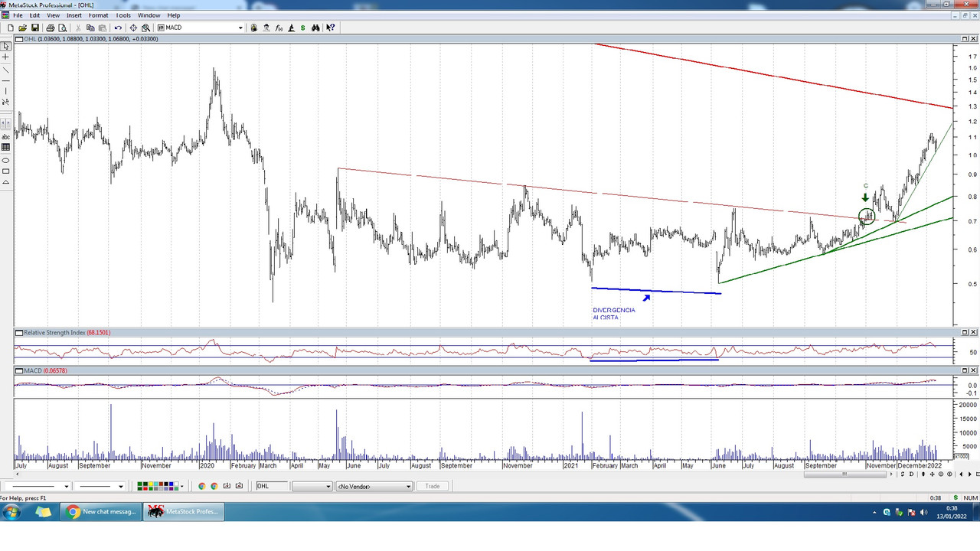Click the scroll chart right triangle button
Image resolution: width=980 pixels, height=551 pixels.
(970, 474)
